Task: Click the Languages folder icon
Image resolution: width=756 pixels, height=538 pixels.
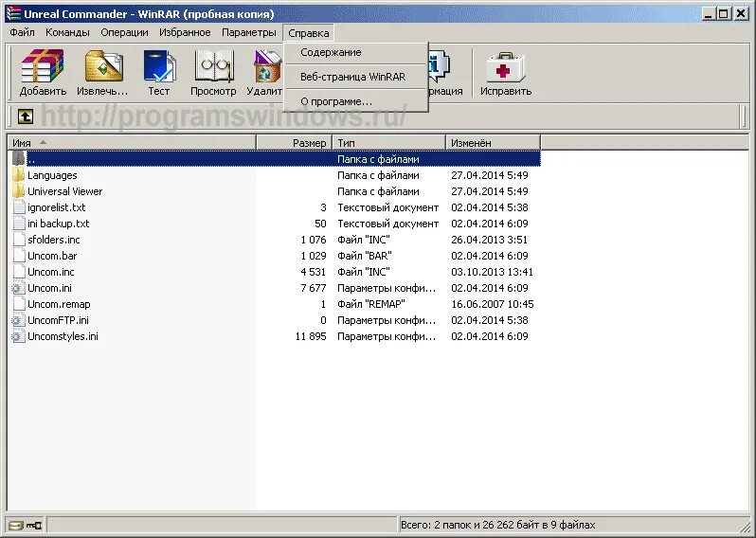Action: [x=18, y=175]
